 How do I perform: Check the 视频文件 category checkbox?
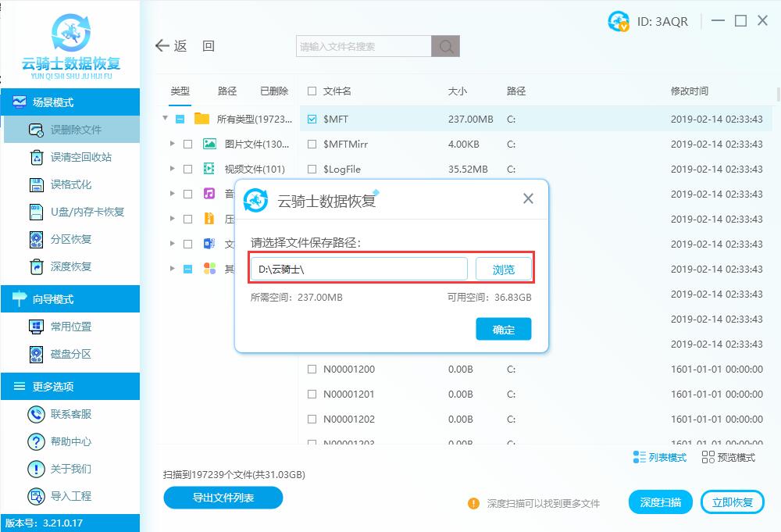[x=187, y=169]
